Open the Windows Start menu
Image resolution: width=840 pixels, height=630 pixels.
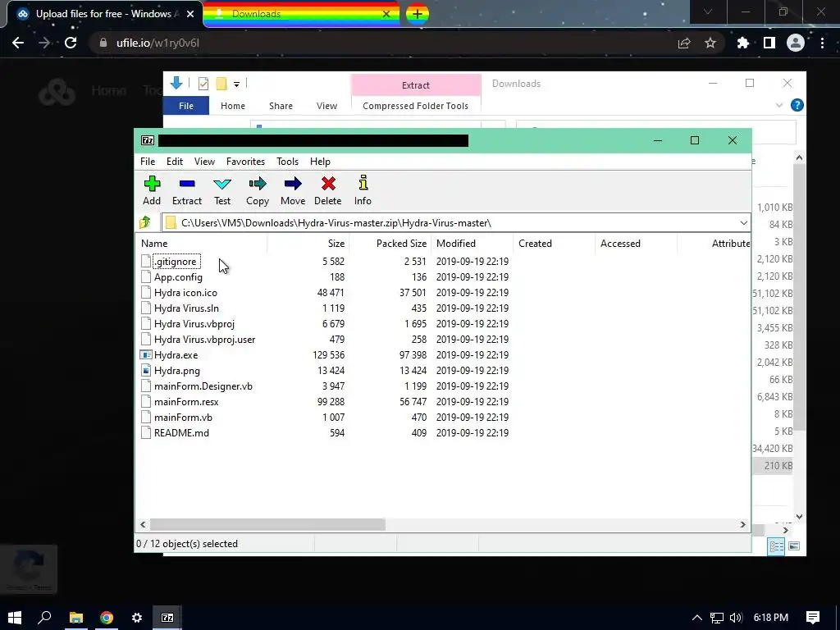click(x=15, y=618)
